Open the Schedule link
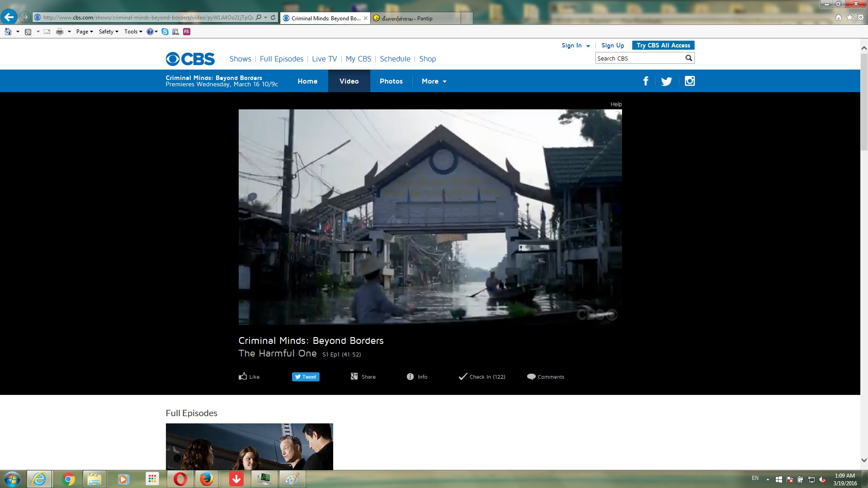This screenshot has width=868, height=488. (395, 59)
